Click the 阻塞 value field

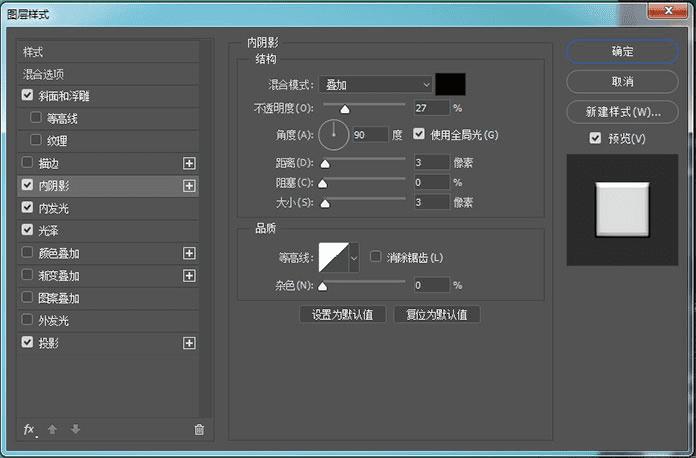coord(432,182)
